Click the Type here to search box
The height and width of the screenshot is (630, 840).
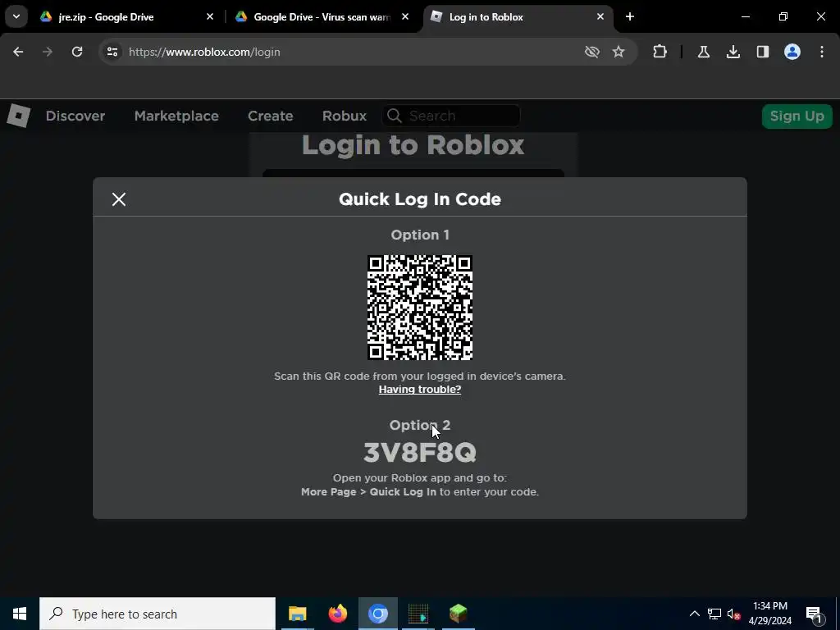(157, 614)
